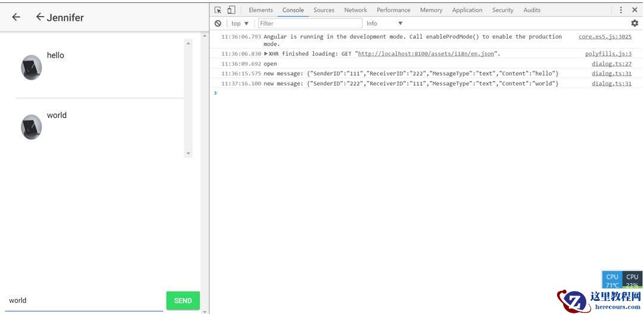Viewport: 644px width, 314px height.
Task: Open the dialog.ts:27 source link
Action: 611,64
